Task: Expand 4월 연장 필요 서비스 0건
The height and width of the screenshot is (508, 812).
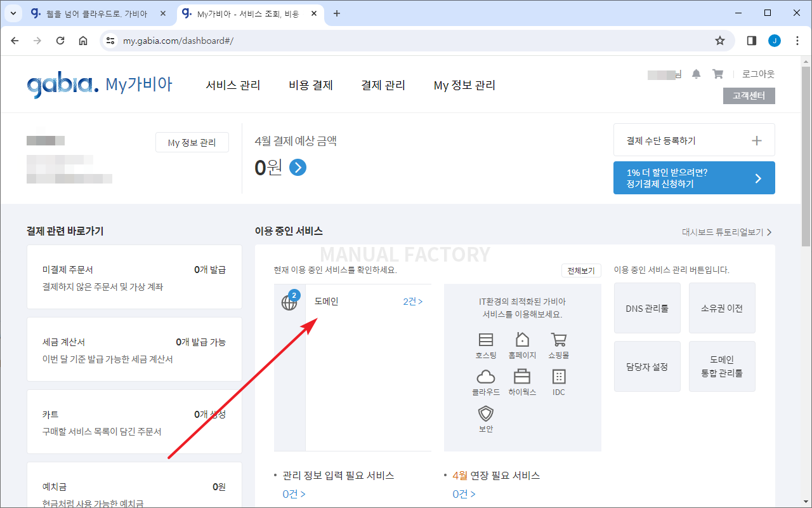Action: click(x=464, y=494)
